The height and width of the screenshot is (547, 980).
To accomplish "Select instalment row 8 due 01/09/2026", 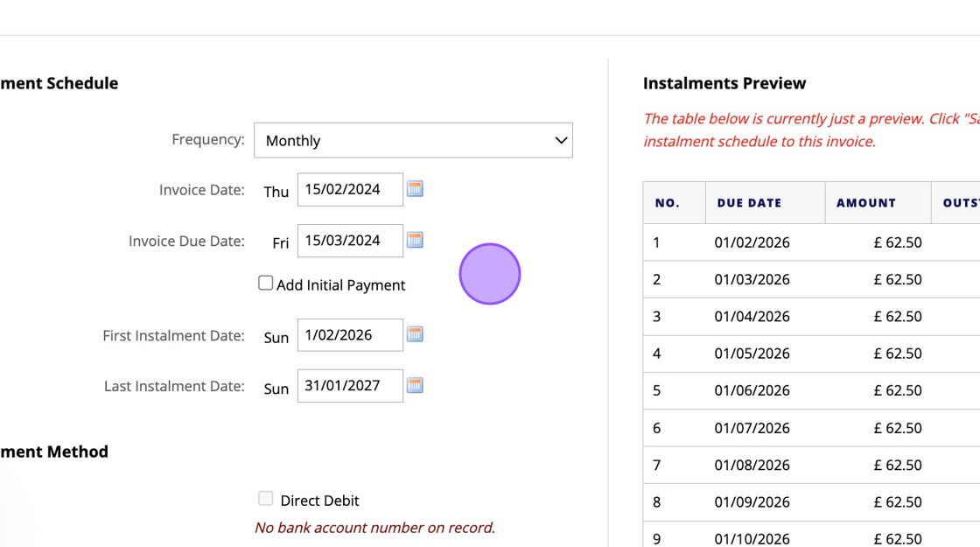I will (x=752, y=501).
